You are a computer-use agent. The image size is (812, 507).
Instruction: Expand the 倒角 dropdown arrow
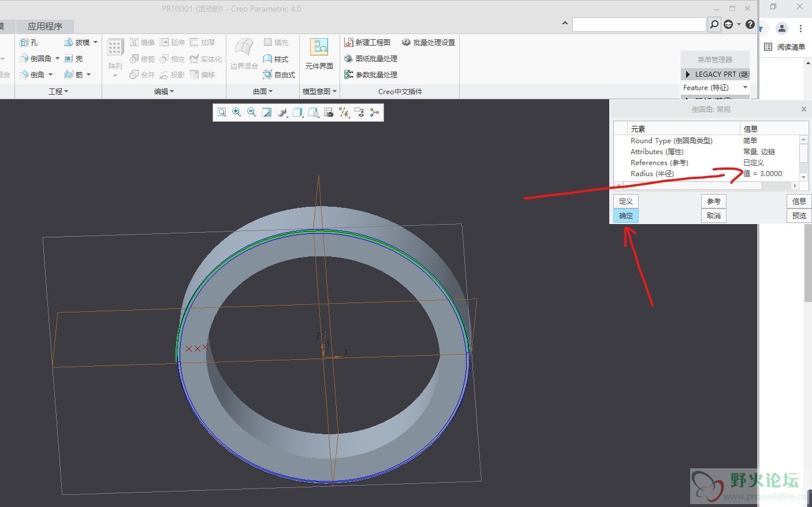point(51,74)
